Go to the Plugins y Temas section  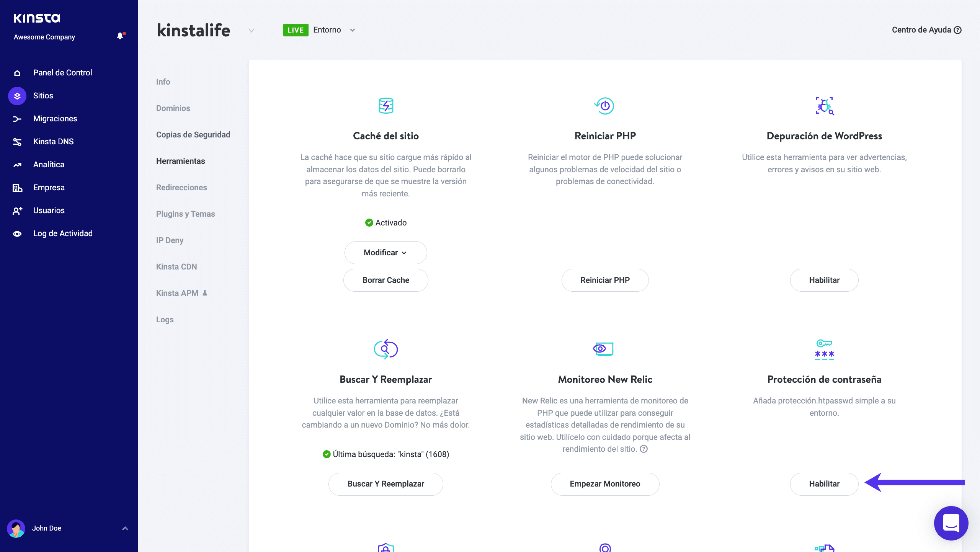tap(185, 214)
